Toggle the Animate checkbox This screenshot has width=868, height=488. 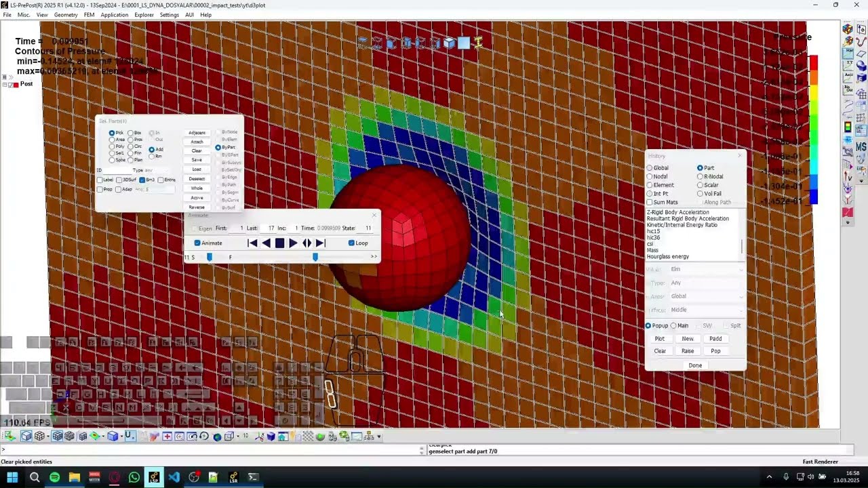(197, 243)
